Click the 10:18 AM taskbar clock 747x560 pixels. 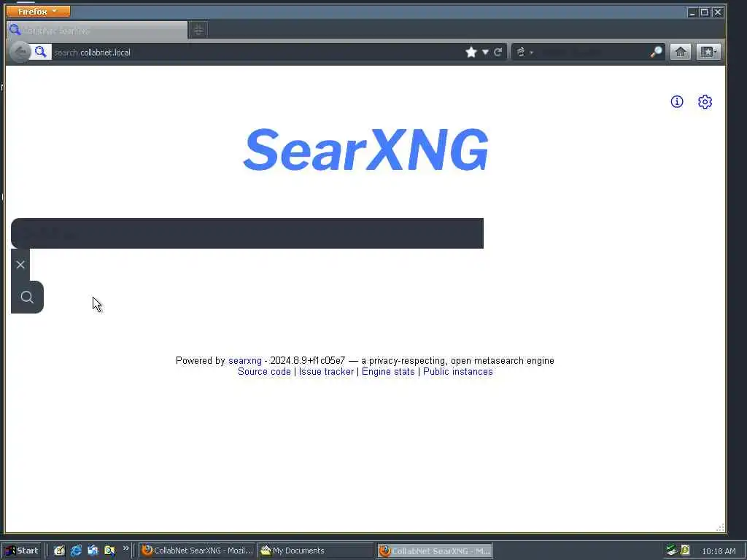719,551
